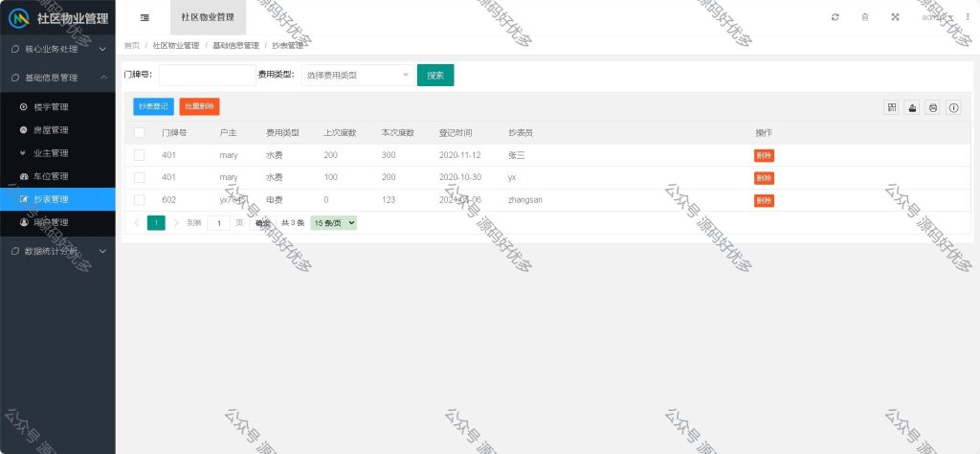Open 房屋管理 in the sidebar

(x=57, y=130)
